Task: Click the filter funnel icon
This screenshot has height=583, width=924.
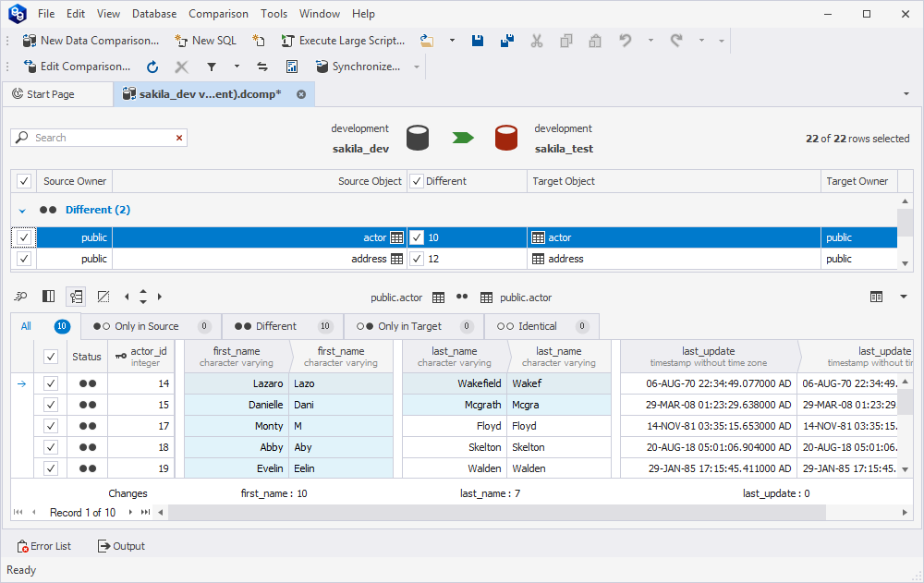Action: [x=212, y=67]
